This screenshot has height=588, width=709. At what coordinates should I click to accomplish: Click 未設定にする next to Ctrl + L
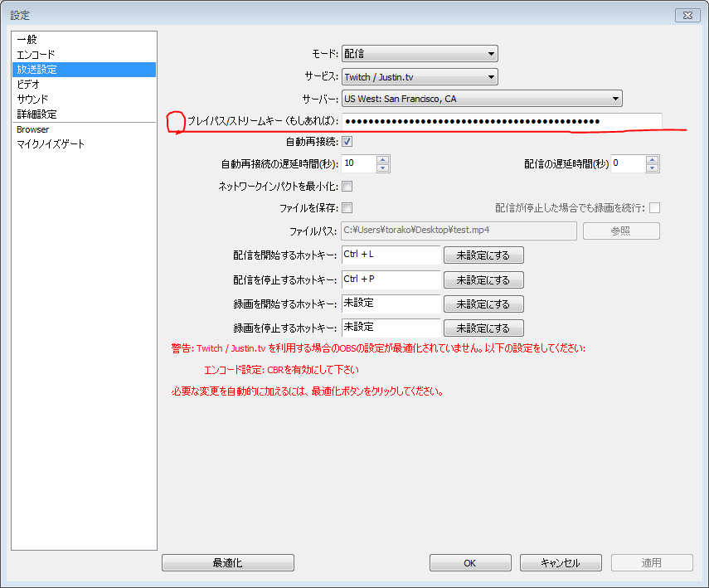[483, 255]
